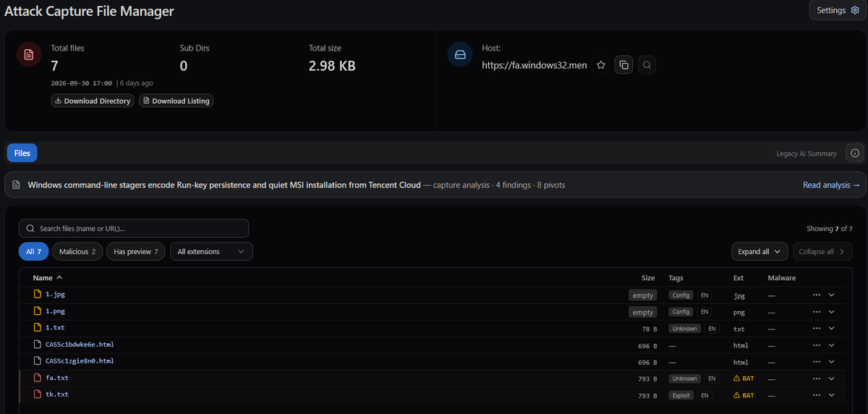This screenshot has width=868, height=414.
Task: Focus the Search files input field
Action: (134, 228)
